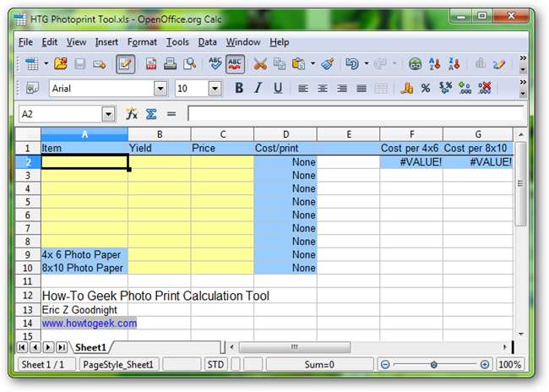This screenshot has width=549, height=392.
Task: Click the STD selection mode button
Action: click(216, 365)
